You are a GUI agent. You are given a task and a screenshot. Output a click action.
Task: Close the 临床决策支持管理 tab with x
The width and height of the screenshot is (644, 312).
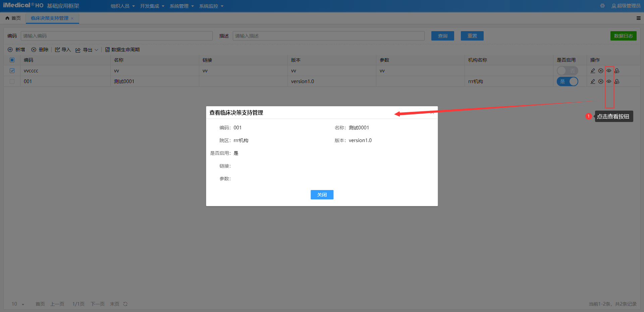(72, 18)
